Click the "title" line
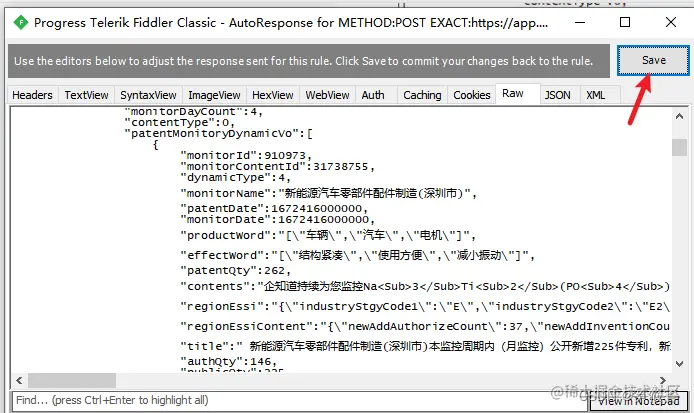Viewport: 694px width, 413px height. (425, 346)
